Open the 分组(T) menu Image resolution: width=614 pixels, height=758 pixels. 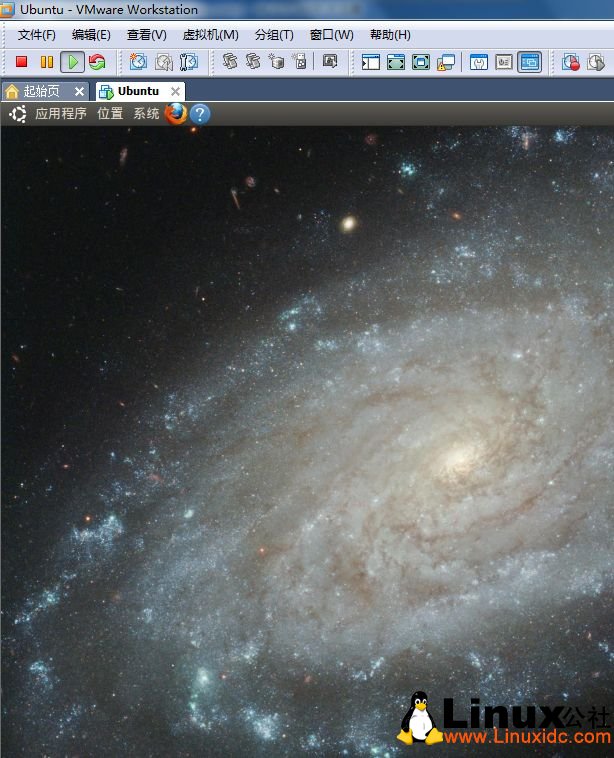274,35
